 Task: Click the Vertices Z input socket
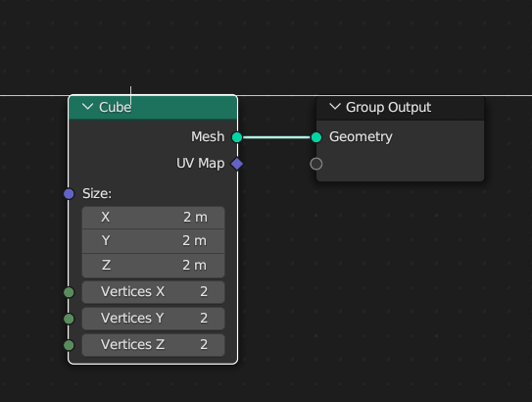(x=69, y=345)
